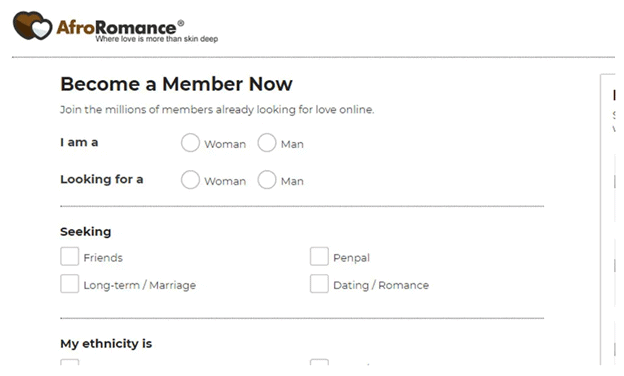This screenshot has width=624, height=376.
Task: Tick the Friends checkbox under Seeking
Action: tap(70, 256)
